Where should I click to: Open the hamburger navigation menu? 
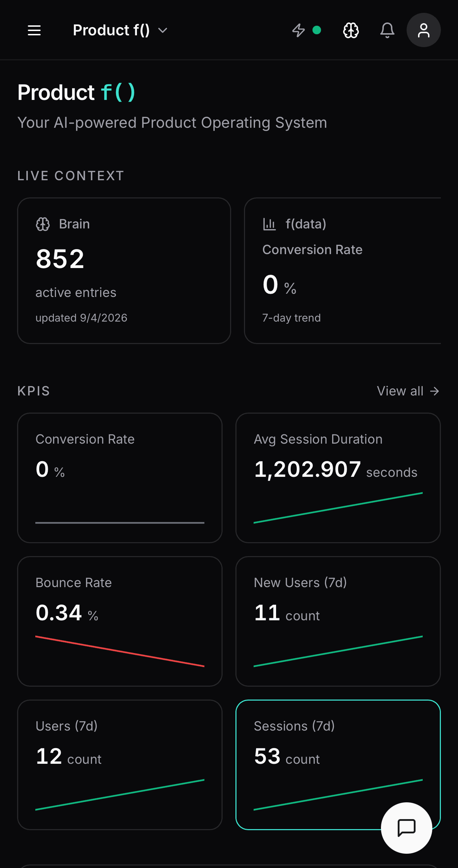pyautogui.click(x=34, y=30)
